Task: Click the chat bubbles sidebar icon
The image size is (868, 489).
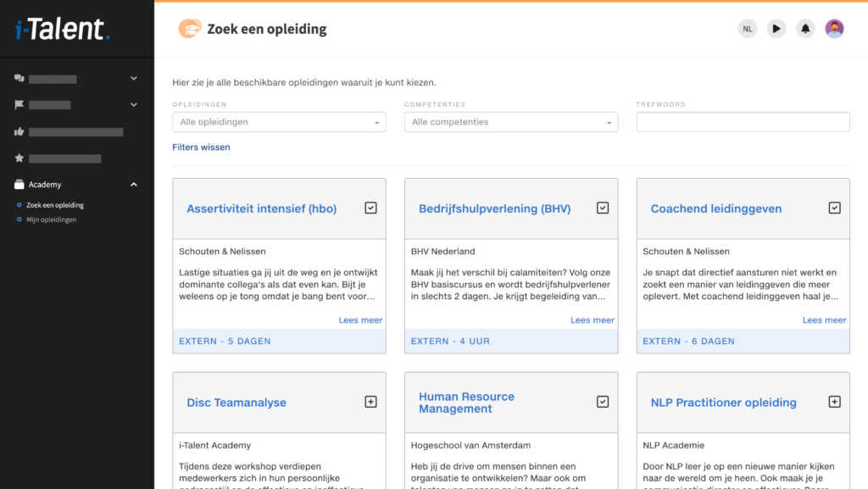Action: click(x=19, y=79)
